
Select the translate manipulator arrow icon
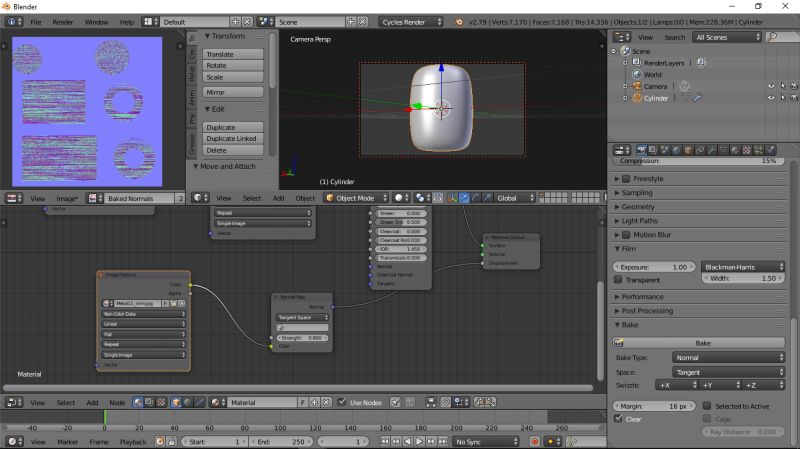(x=464, y=198)
